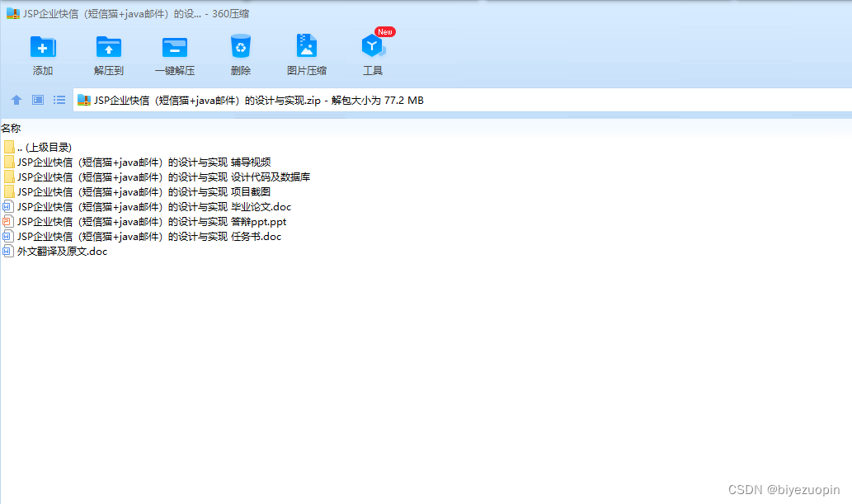Click the folder icon of 辅导视频

pyautogui.click(x=9, y=162)
